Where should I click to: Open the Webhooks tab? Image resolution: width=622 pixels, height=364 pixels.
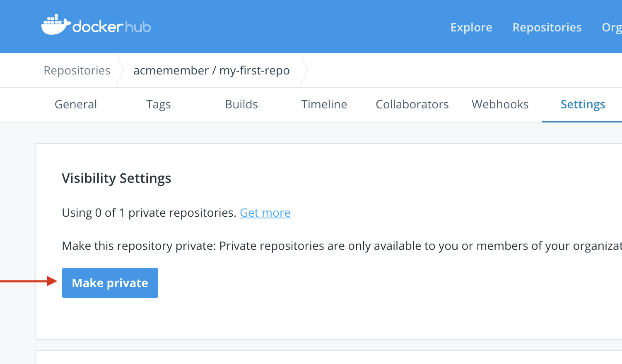click(x=500, y=104)
